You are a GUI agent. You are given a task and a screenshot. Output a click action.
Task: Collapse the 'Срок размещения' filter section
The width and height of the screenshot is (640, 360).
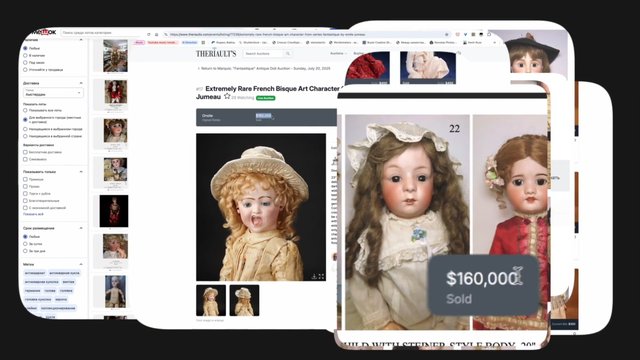(81, 228)
